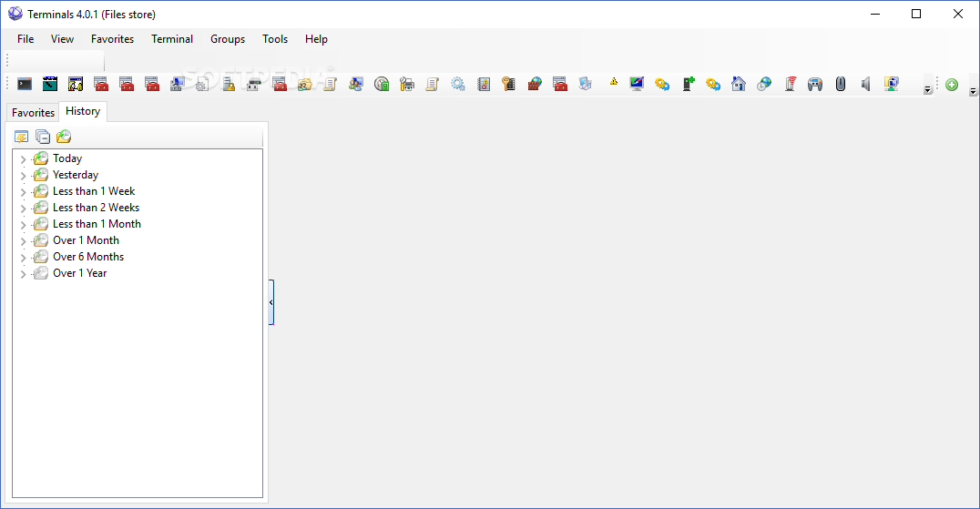This screenshot has height=509, width=980.
Task: Select the 'Over 1 Month' row
Action: pos(86,240)
